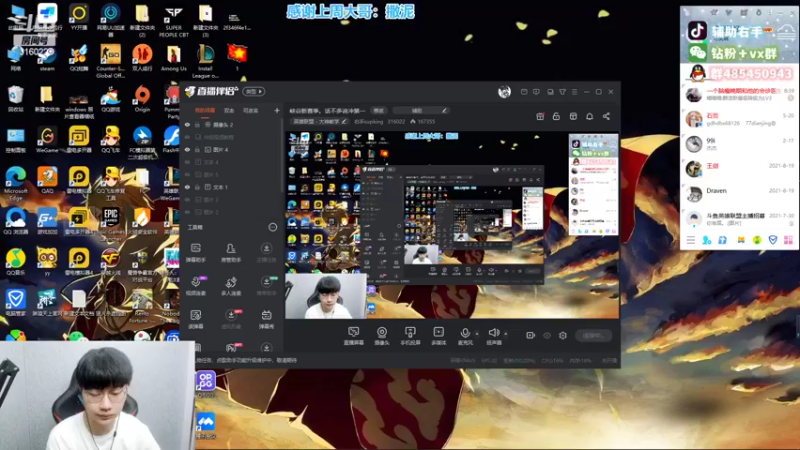This screenshot has height=450, width=800.
Task: Select the 摄像头 2 source row
Action: pyautogui.click(x=231, y=124)
